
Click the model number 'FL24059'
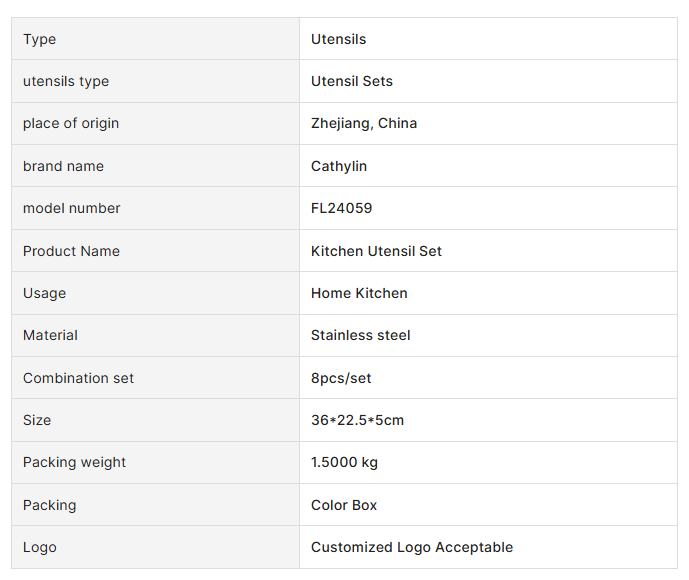(x=341, y=208)
